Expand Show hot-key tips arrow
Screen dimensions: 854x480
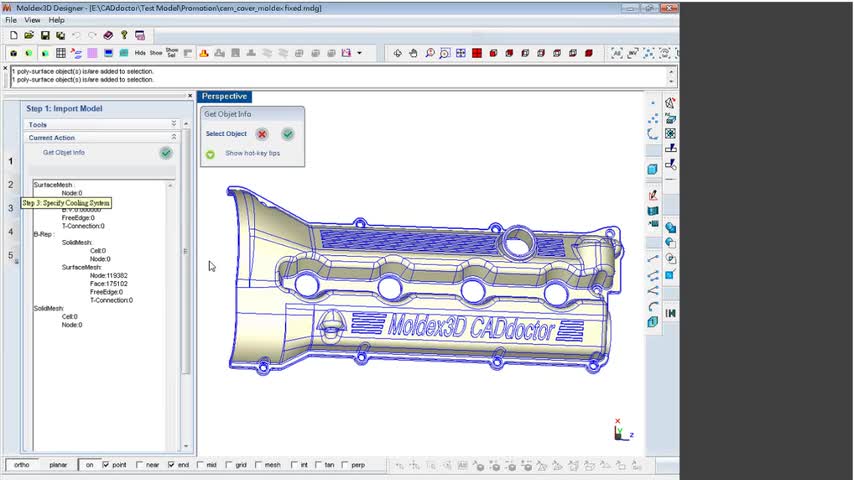click(210, 154)
